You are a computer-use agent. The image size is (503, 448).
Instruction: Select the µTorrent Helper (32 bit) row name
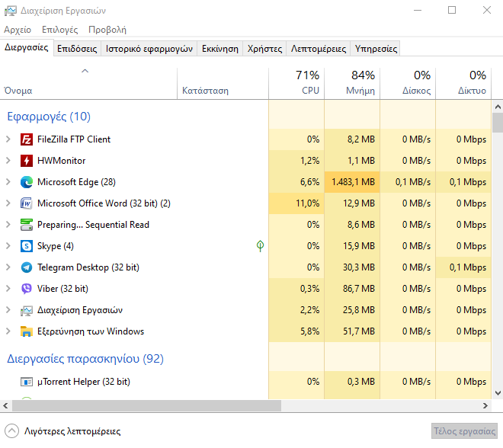(83, 382)
